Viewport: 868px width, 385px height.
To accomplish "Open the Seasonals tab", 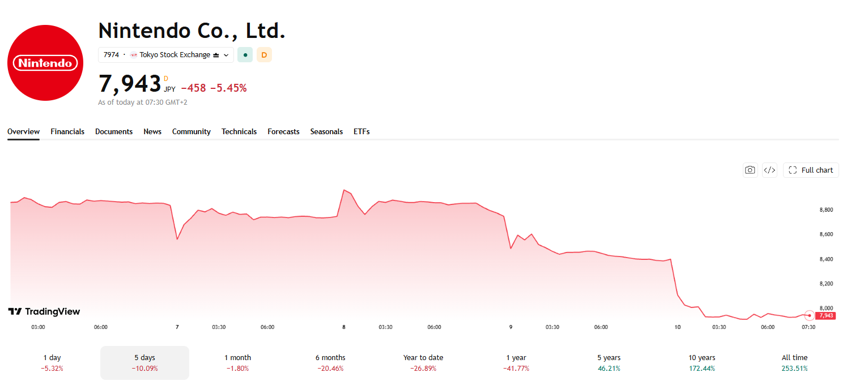I will tap(326, 131).
